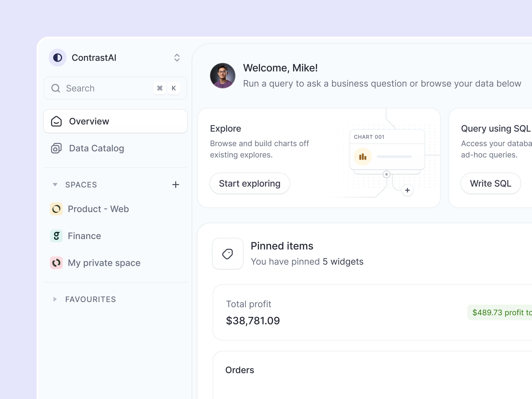Click the connector dot below CHART 001

point(387,174)
